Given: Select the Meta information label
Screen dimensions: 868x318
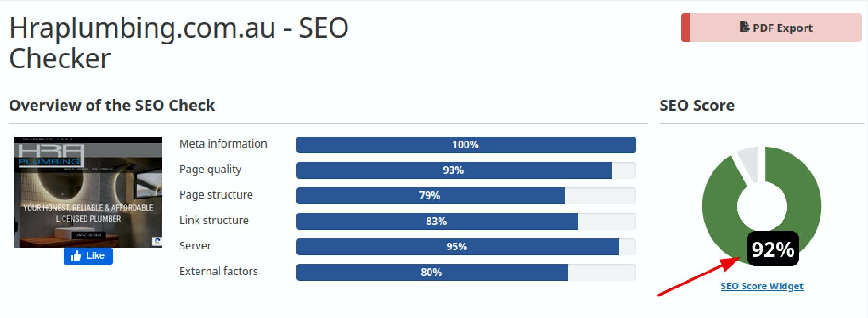Looking at the screenshot, I should [223, 144].
